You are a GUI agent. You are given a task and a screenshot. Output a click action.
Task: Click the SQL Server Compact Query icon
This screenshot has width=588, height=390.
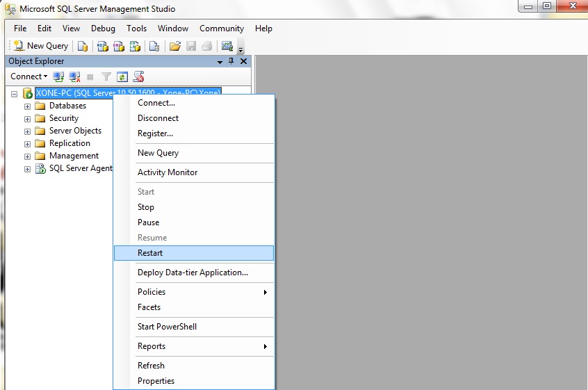154,46
